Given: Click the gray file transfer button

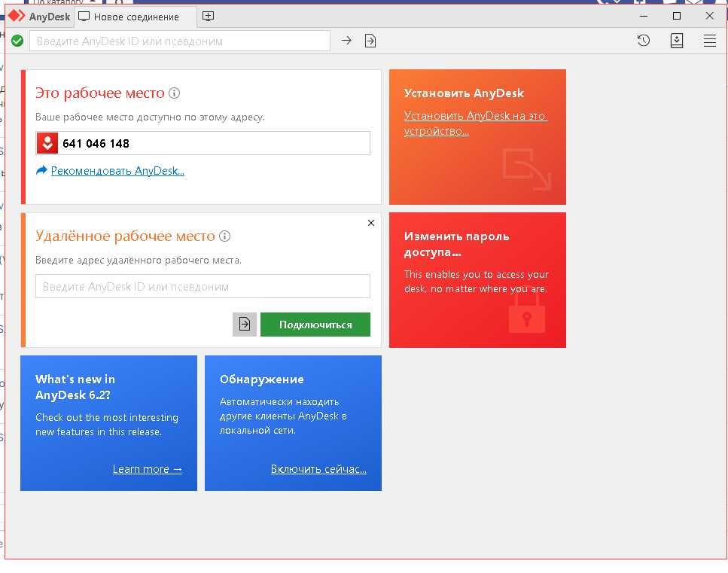Looking at the screenshot, I should pyautogui.click(x=244, y=324).
